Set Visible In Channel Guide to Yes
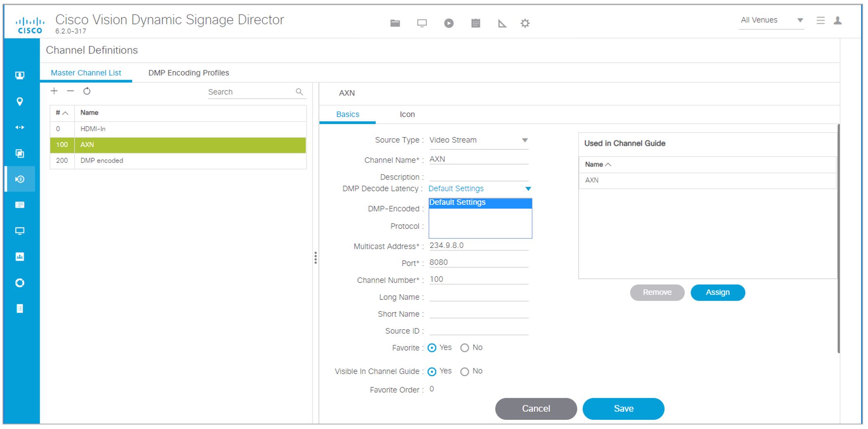Viewport: 868px width, 429px height. (432, 372)
